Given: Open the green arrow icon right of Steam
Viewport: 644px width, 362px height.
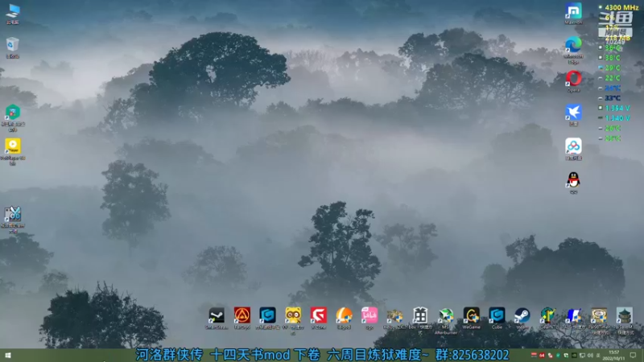Looking at the screenshot, I should 548,318.
